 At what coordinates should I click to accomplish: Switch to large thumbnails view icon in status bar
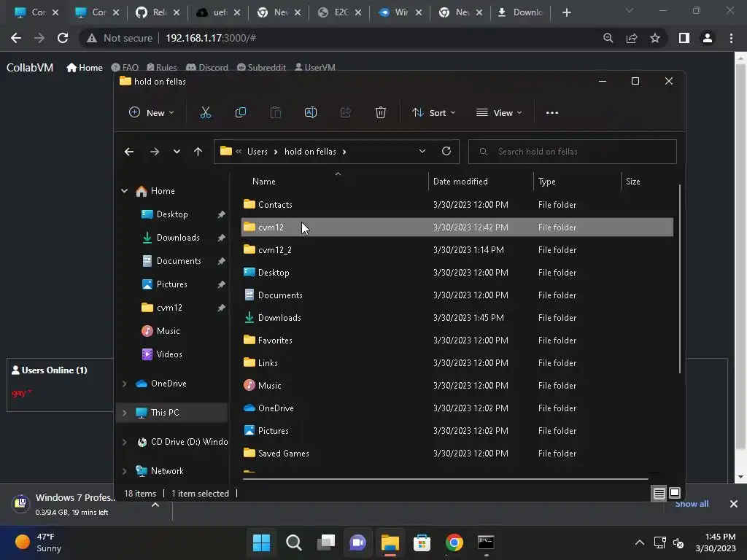(x=675, y=493)
